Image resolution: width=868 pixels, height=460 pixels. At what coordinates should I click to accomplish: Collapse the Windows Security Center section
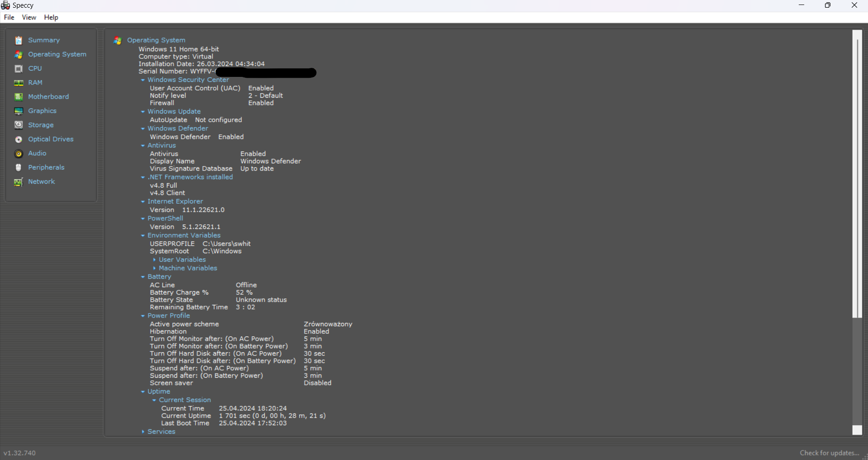pyautogui.click(x=143, y=80)
